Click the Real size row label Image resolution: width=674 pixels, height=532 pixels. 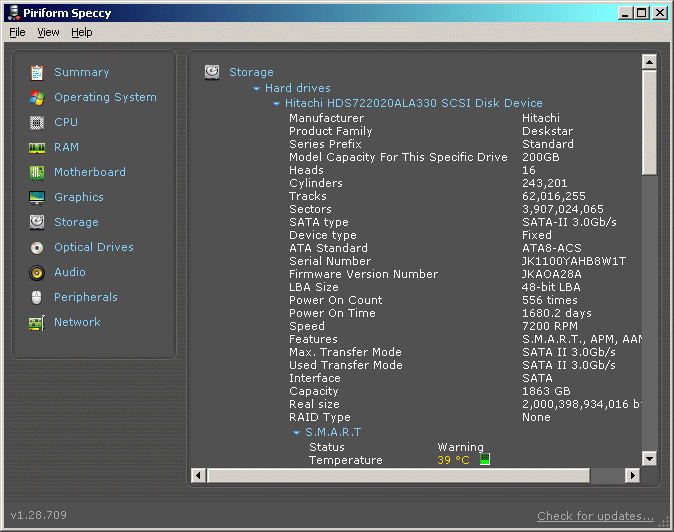pos(314,404)
